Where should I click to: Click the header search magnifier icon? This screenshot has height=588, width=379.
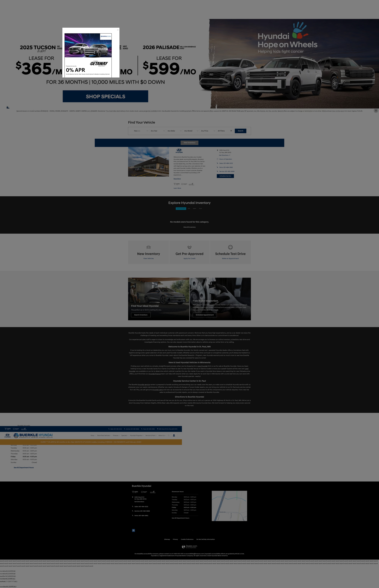(x=169, y=435)
